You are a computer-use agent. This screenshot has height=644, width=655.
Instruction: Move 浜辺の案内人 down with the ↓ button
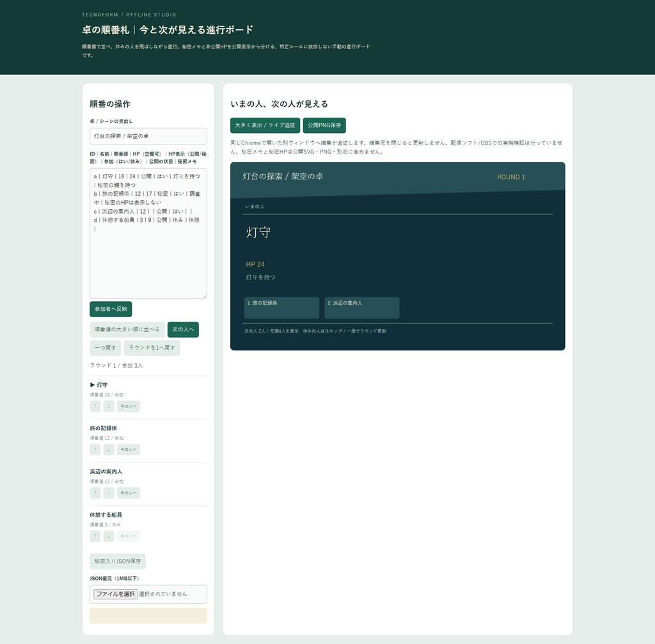[109, 493]
